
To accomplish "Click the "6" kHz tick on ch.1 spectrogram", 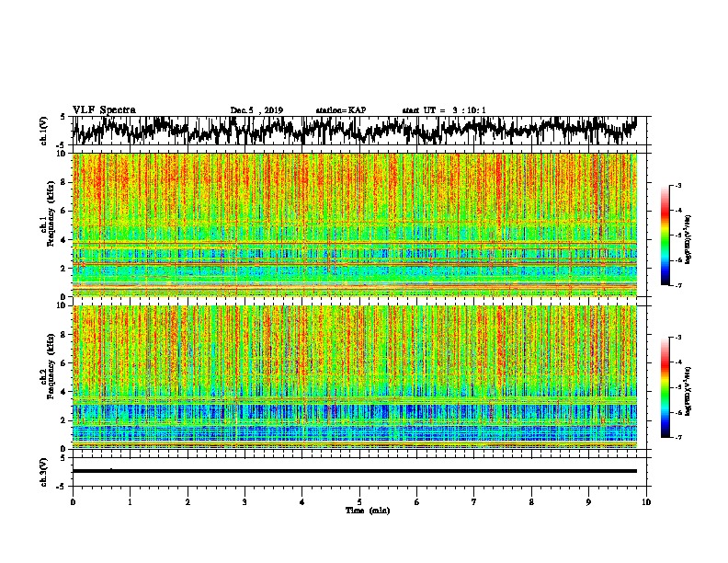I will point(64,211).
